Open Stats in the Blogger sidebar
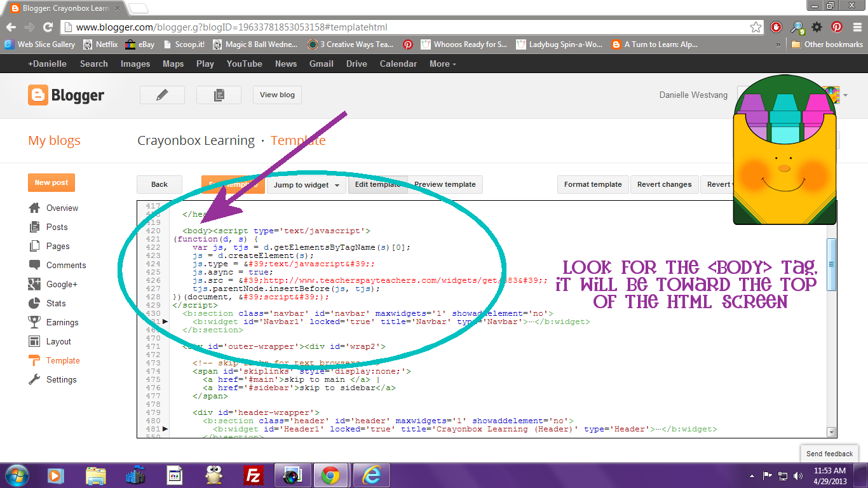 [56, 303]
